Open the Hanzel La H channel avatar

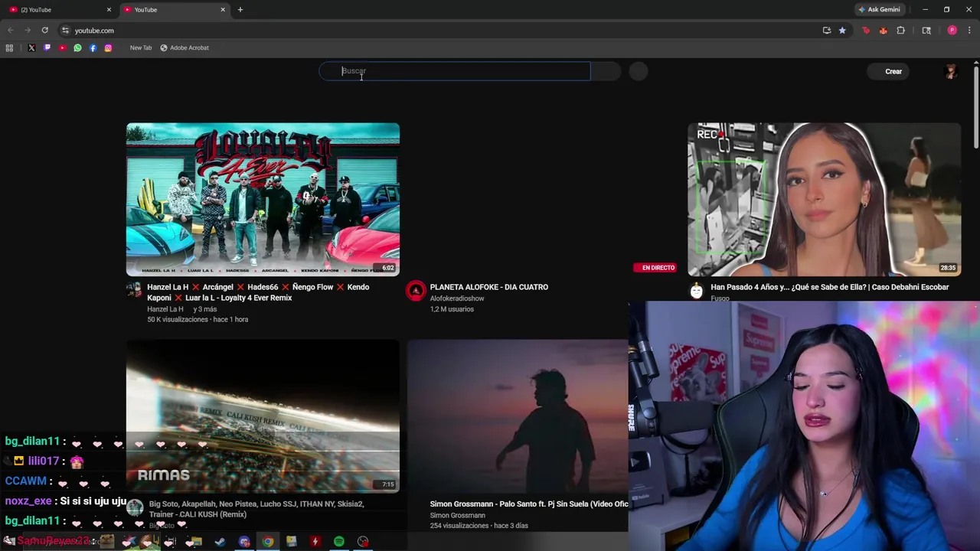[134, 289]
